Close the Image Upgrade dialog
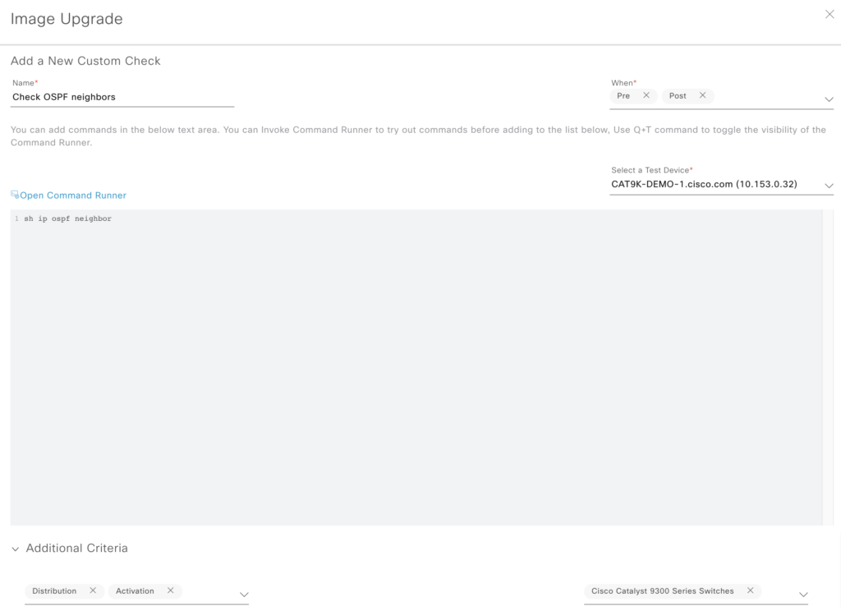Viewport: 841px width, 616px height. 829,14
